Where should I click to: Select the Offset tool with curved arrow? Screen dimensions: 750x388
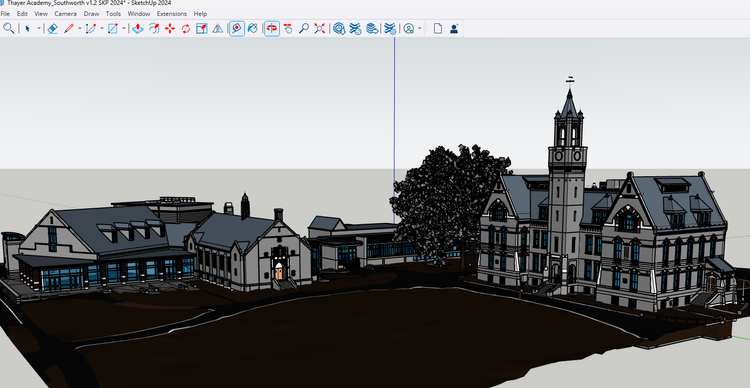[154, 29]
